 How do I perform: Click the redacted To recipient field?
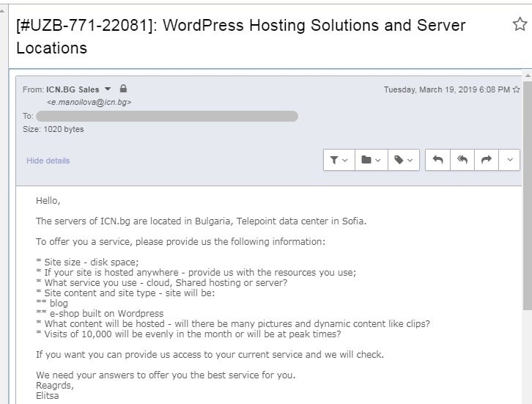click(167, 116)
